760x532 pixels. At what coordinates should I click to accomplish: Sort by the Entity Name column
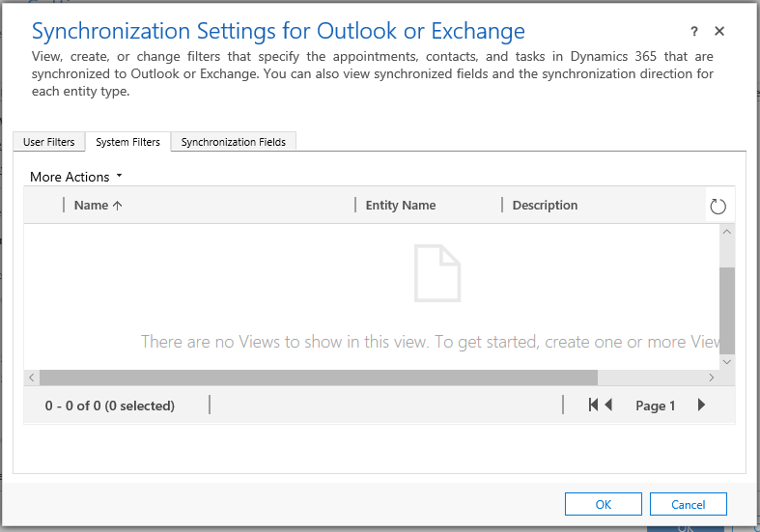tap(401, 206)
